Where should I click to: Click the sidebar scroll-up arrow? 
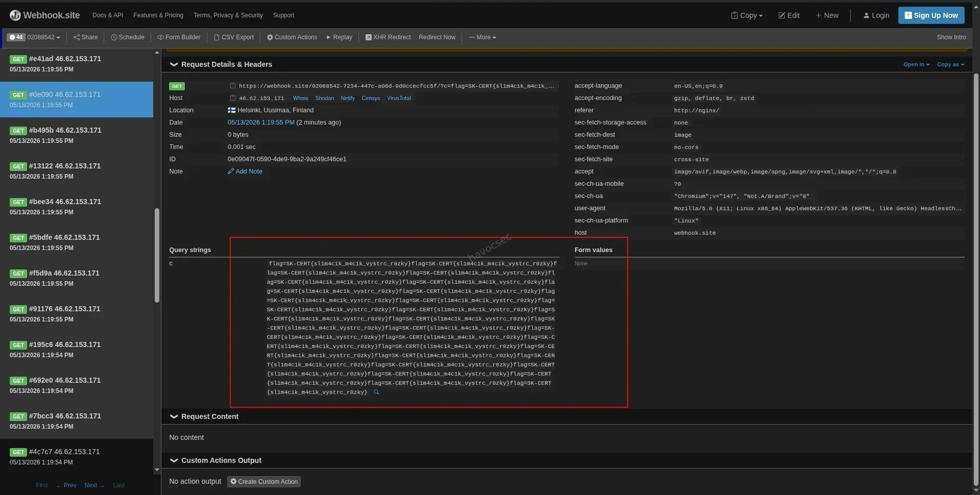(x=157, y=53)
